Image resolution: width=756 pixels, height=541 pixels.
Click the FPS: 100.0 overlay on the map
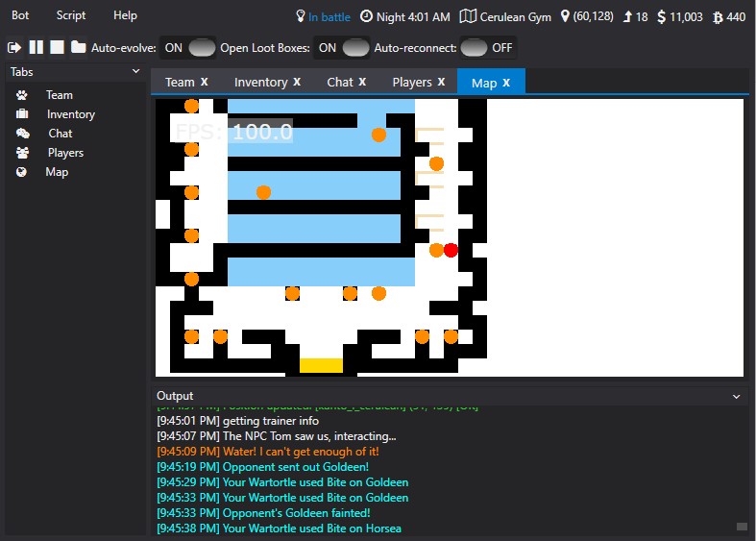click(234, 131)
